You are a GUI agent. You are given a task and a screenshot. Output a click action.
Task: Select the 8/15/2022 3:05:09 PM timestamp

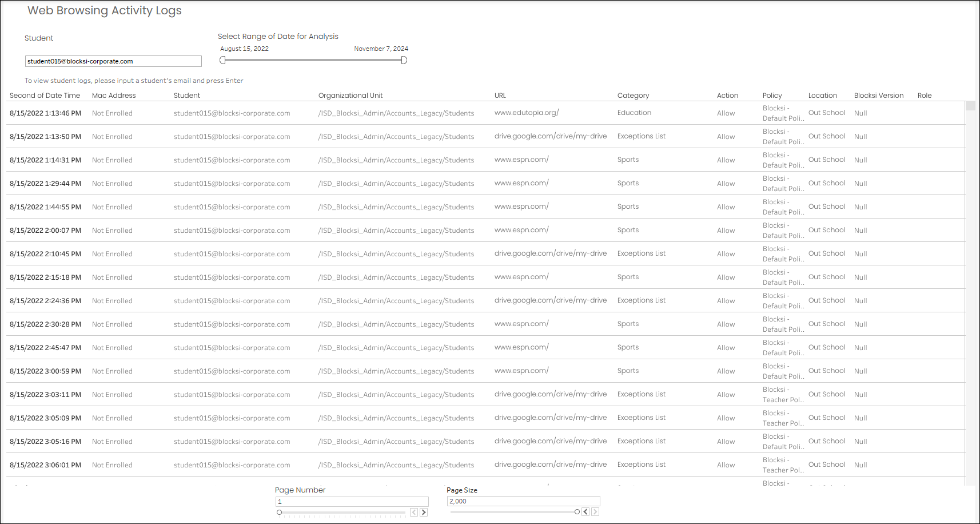click(45, 418)
